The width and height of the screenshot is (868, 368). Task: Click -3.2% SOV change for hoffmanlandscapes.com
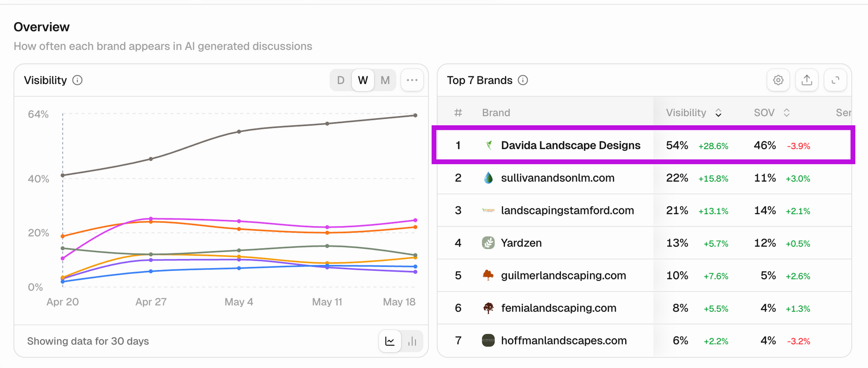[x=799, y=341]
